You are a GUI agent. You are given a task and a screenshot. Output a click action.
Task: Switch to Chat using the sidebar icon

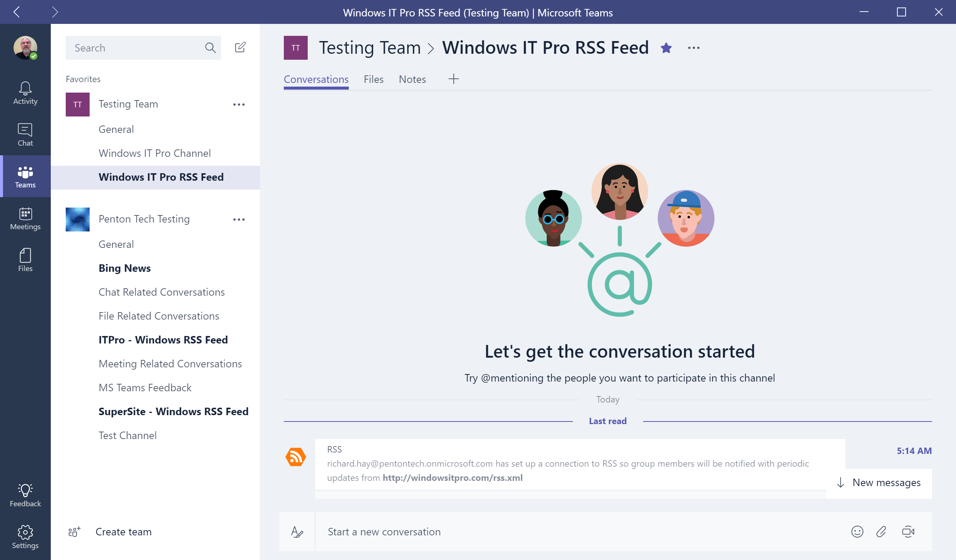point(25,134)
